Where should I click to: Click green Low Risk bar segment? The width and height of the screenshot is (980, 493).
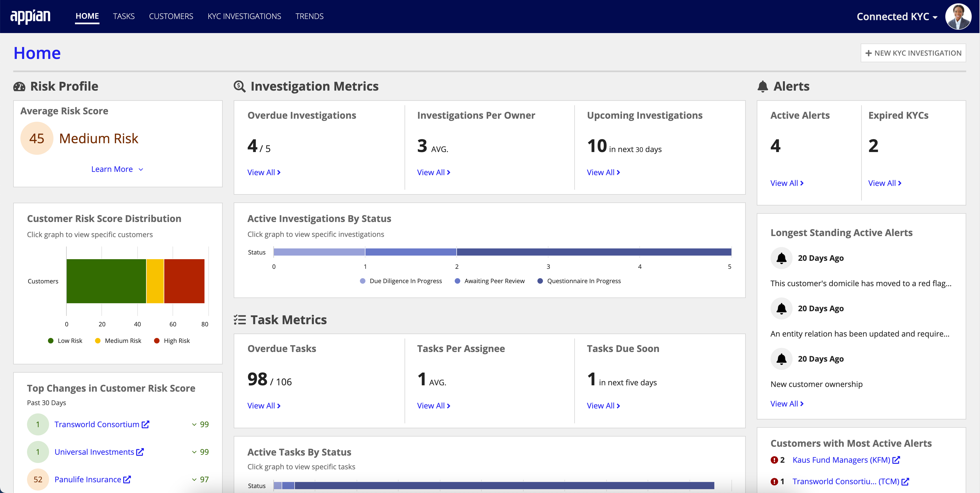pyautogui.click(x=106, y=281)
